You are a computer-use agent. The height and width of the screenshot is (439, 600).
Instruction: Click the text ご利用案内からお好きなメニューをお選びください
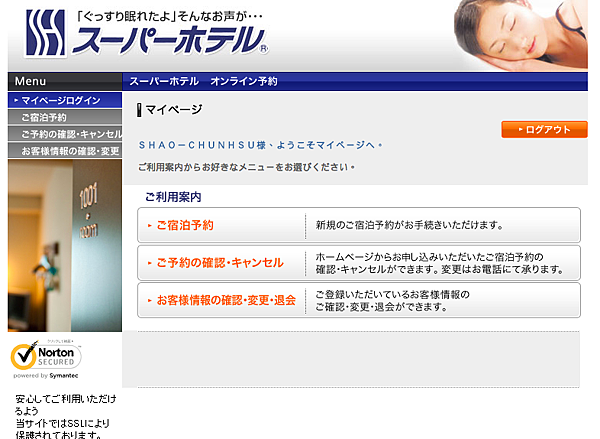(x=246, y=167)
